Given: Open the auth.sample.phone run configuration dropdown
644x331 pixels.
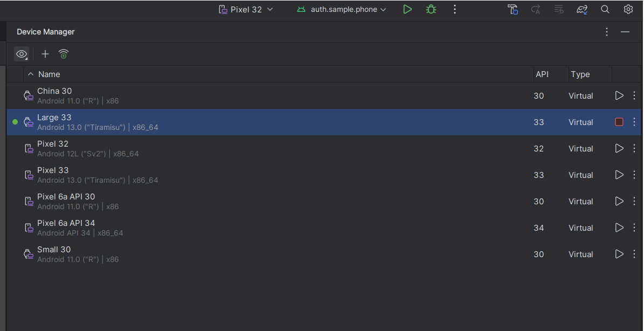Looking at the screenshot, I should [x=342, y=9].
